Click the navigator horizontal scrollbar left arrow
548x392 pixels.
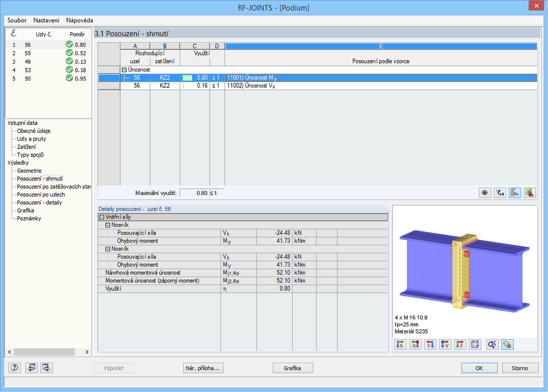pos(9,352)
